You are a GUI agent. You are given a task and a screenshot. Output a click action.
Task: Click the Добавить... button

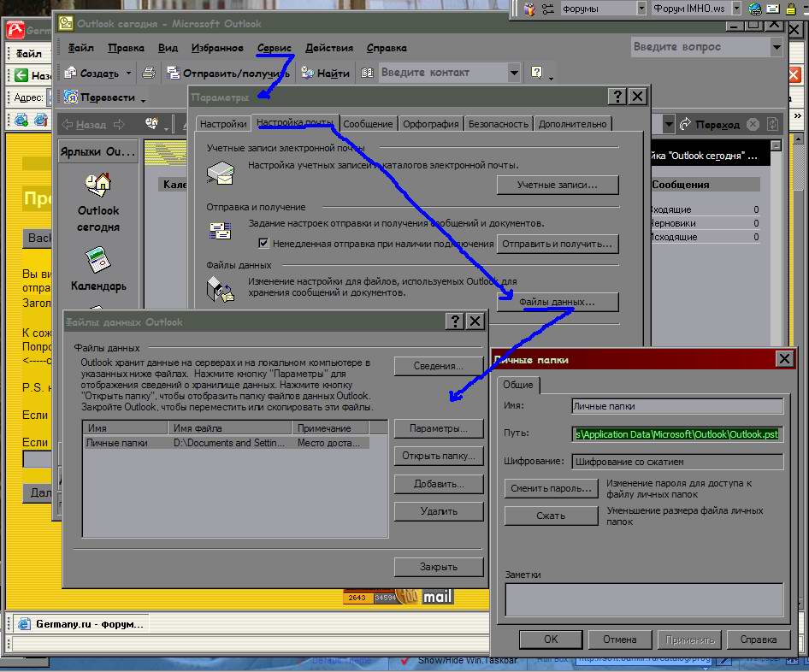pos(439,484)
